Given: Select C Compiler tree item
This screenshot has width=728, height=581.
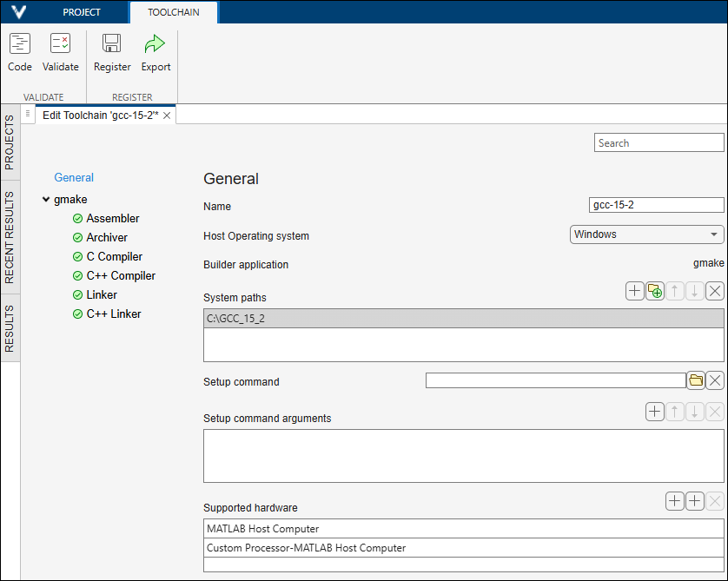Looking at the screenshot, I should coord(114,256).
